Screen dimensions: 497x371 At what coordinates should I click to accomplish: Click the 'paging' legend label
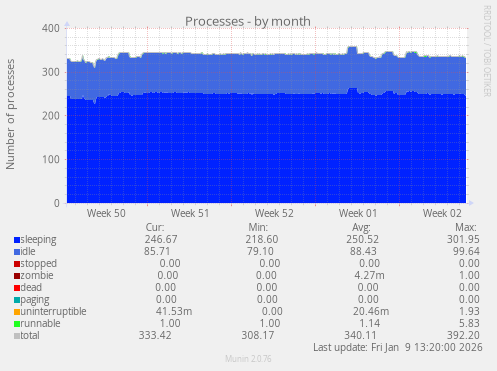click(35, 300)
